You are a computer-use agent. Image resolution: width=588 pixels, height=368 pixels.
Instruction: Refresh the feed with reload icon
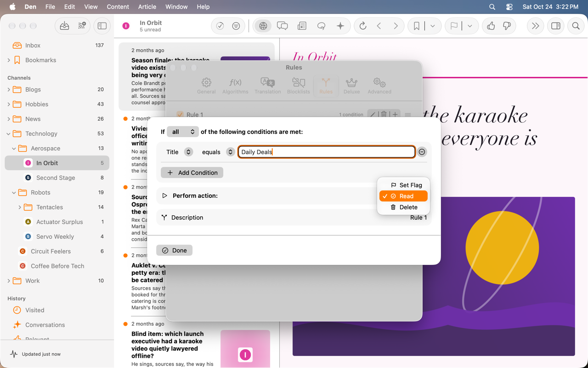363,26
